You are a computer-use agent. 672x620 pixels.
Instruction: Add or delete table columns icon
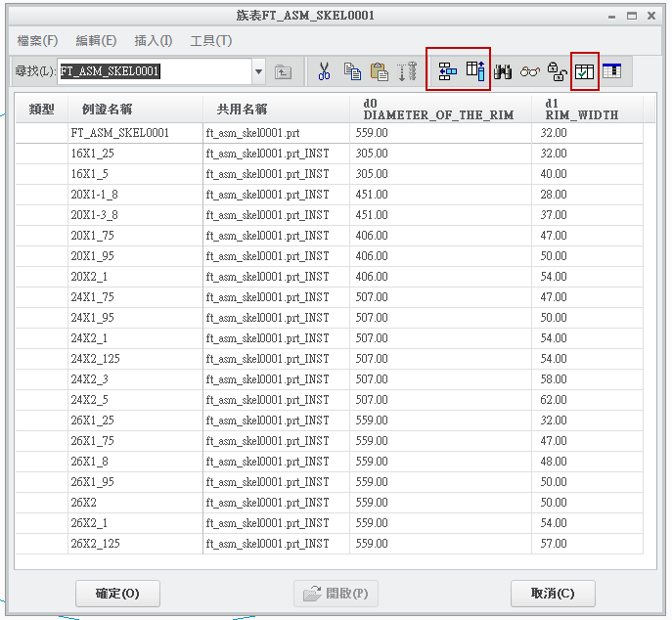click(x=475, y=71)
